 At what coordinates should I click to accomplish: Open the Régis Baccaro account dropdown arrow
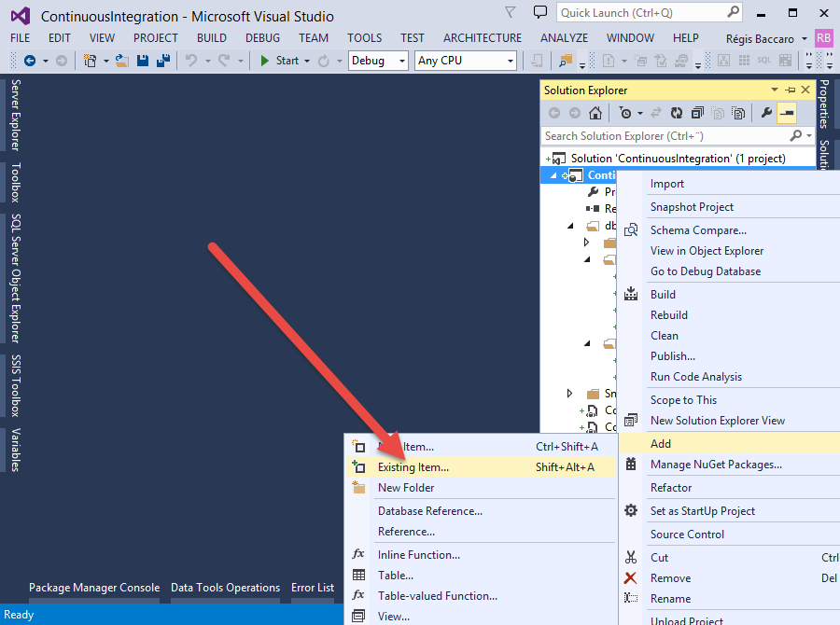pos(805,38)
